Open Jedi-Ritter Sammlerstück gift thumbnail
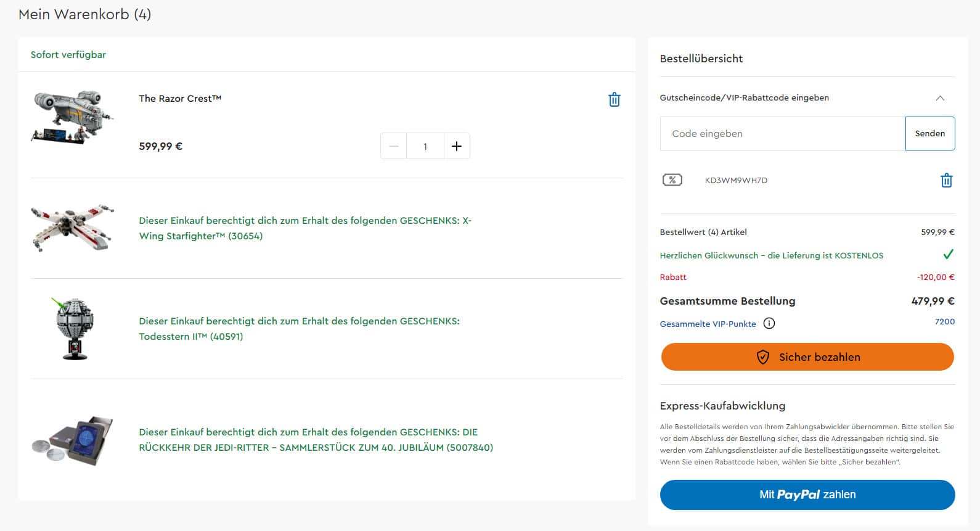Viewport: 980px width, 531px height. tap(73, 440)
